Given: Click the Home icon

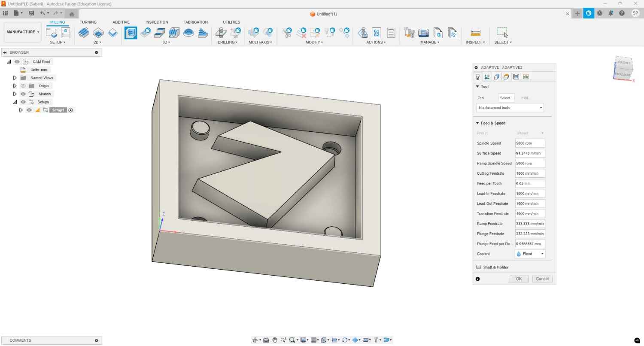Looking at the screenshot, I should (x=72, y=14).
